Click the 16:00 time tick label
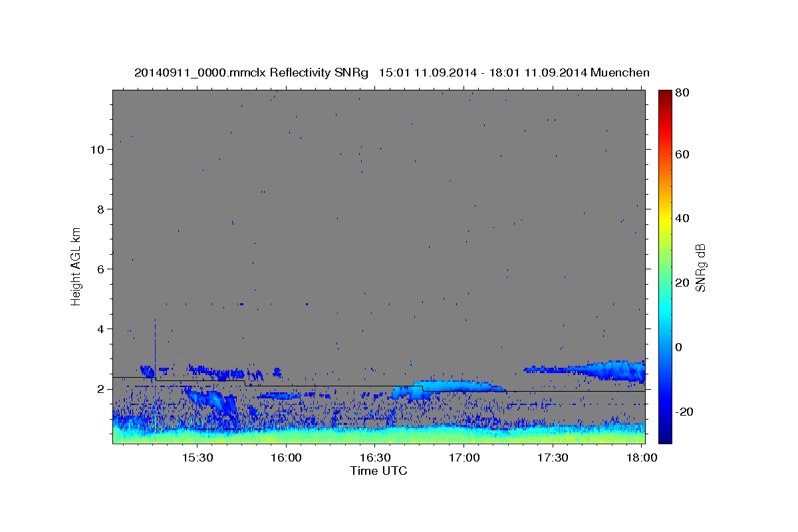Image resolution: width=798 pixels, height=532 pixels. 287,458
